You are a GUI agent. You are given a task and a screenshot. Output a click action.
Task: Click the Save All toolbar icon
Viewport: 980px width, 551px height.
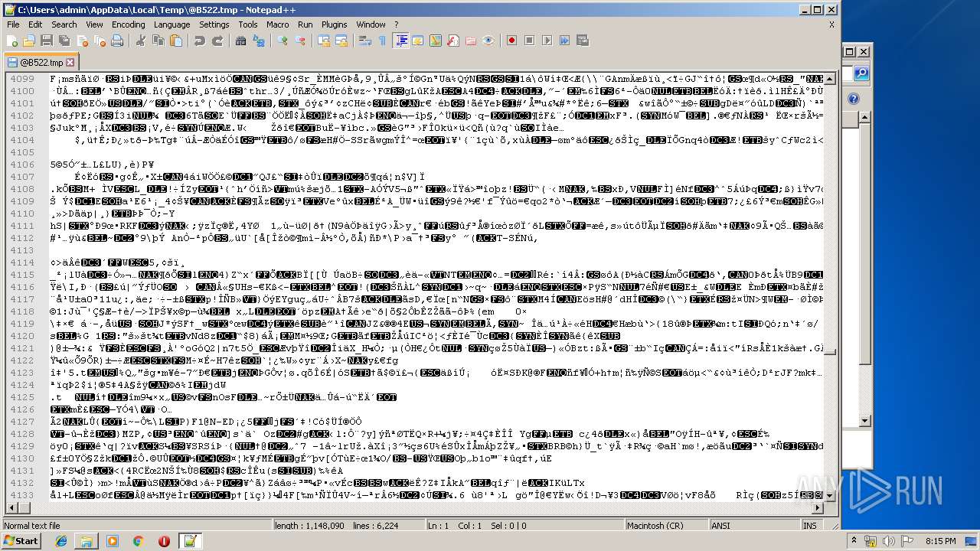63,41
